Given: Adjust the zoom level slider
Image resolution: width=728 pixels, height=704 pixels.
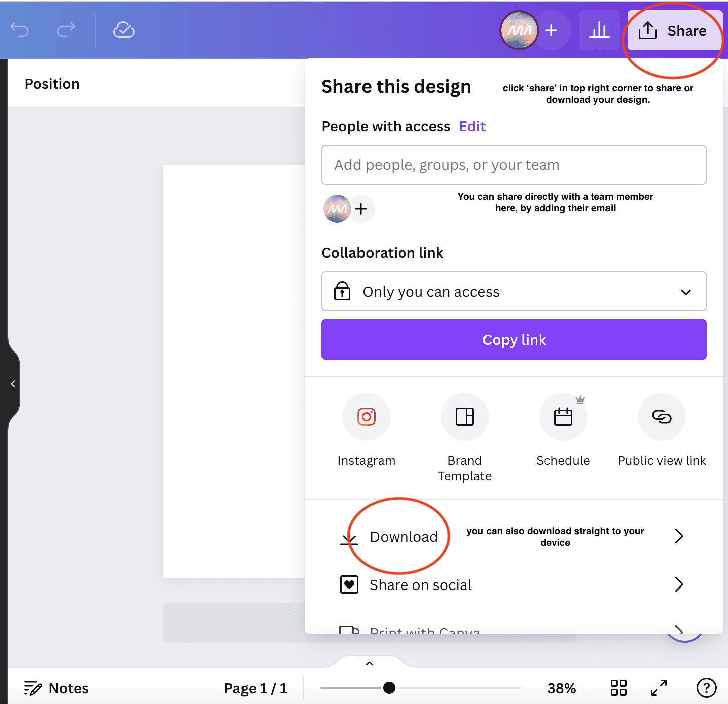Looking at the screenshot, I should pyautogui.click(x=389, y=688).
